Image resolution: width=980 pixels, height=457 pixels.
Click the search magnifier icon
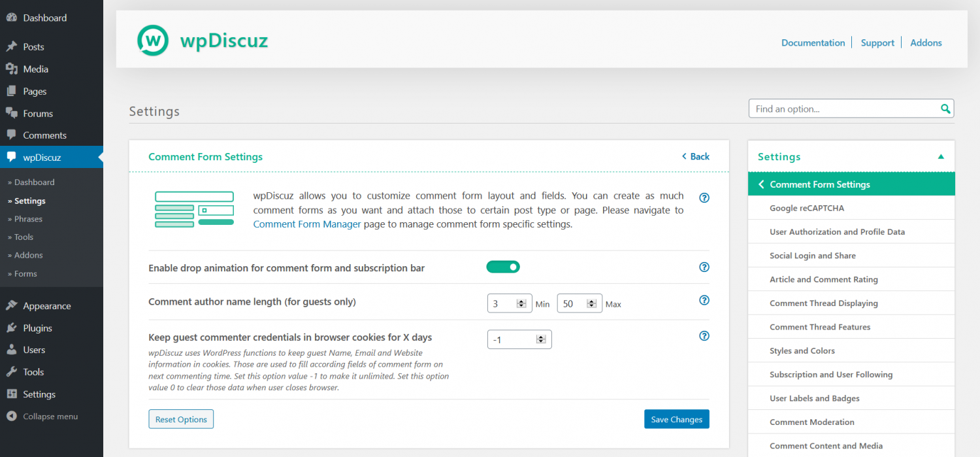click(945, 109)
